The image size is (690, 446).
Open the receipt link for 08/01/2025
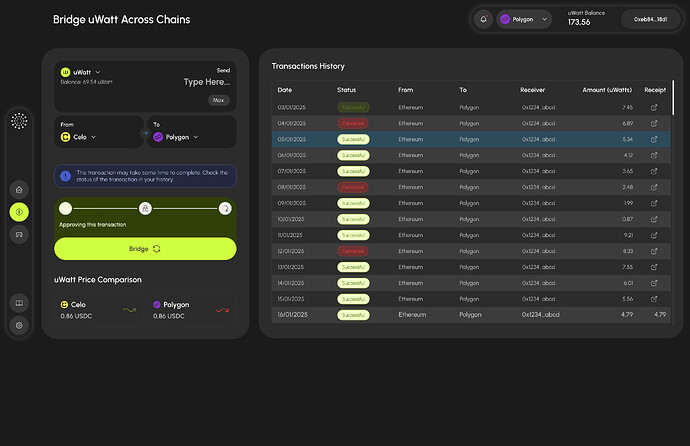(x=654, y=187)
